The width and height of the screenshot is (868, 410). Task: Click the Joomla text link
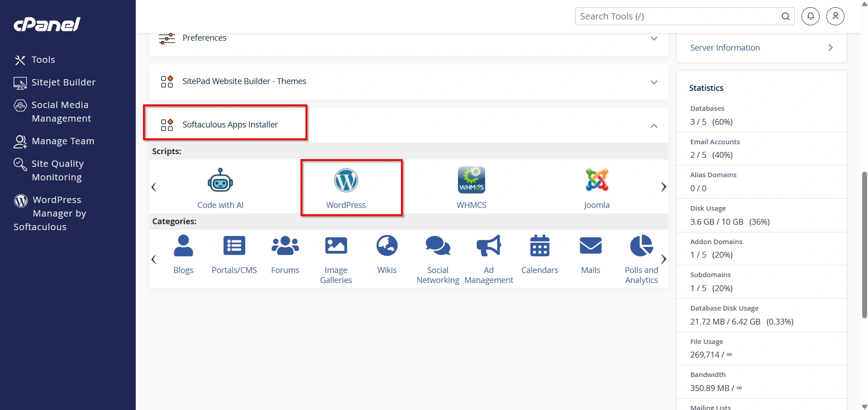tap(597, 205)
